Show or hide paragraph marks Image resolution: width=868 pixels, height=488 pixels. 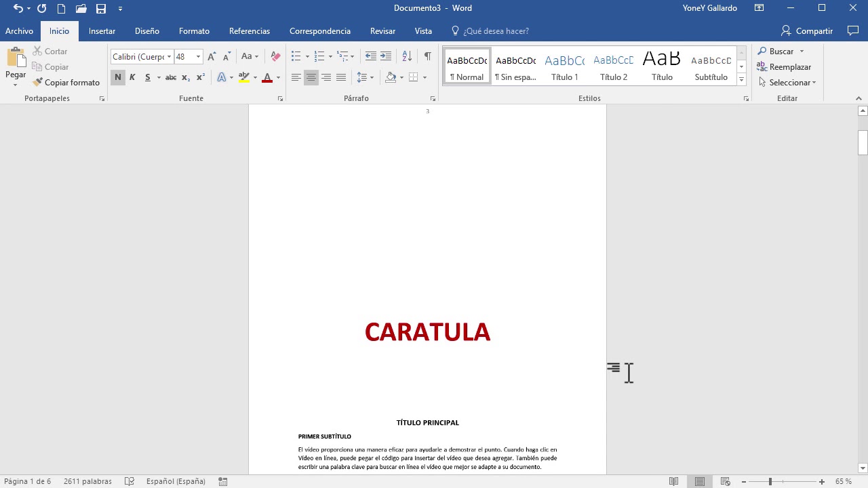tap(427, 56)
